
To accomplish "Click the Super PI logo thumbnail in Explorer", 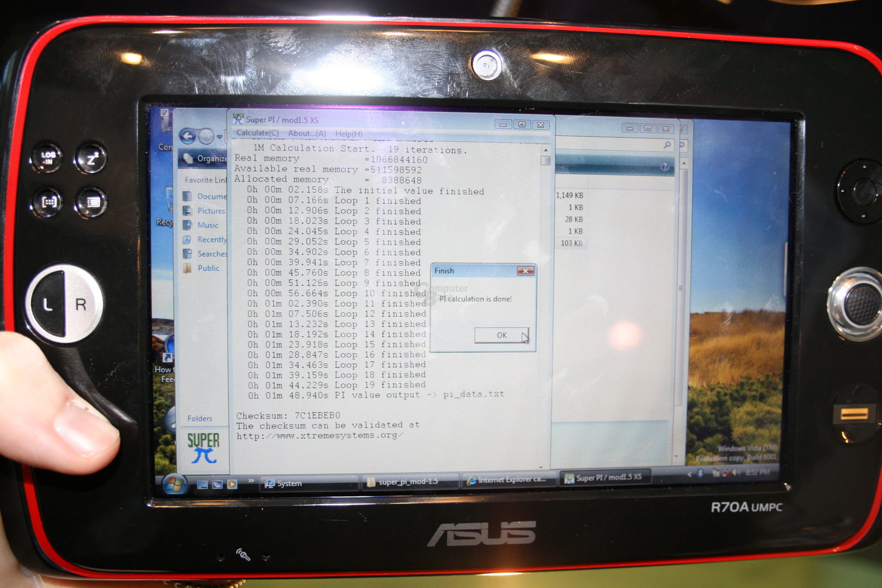I will [203, 448].
